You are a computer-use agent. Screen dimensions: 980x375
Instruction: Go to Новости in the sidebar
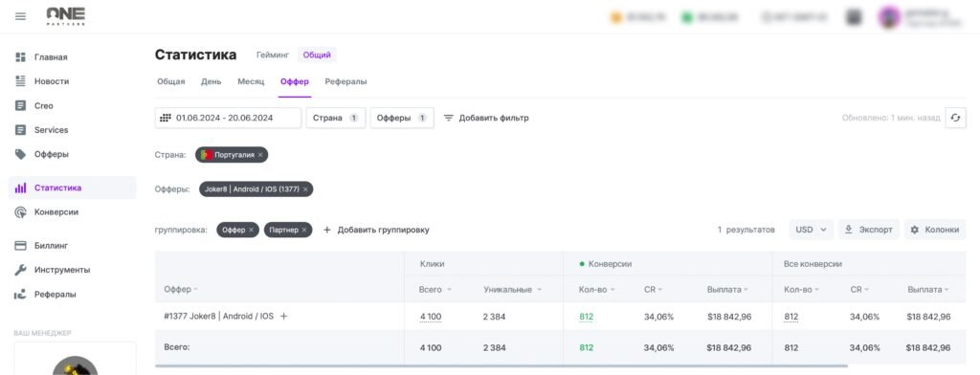pyautogui.click(x=52, y=81)
